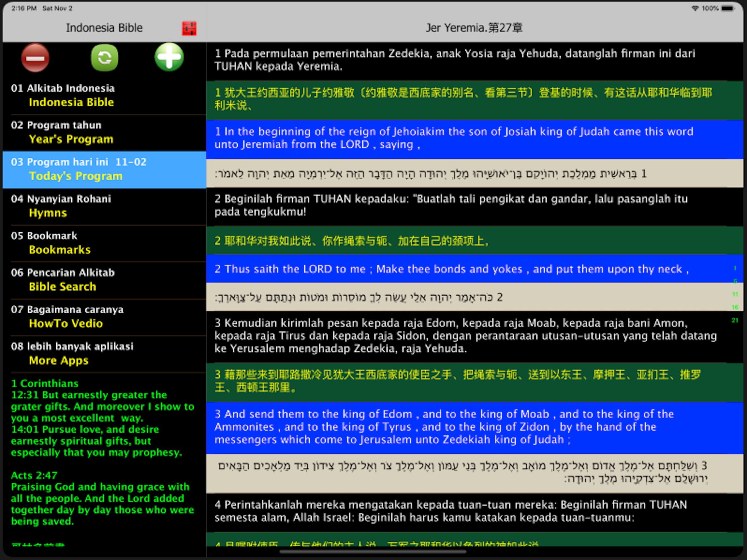
Task: Tap the Jer Yeremia.第27章 chapter title
Action: point(474,28)
